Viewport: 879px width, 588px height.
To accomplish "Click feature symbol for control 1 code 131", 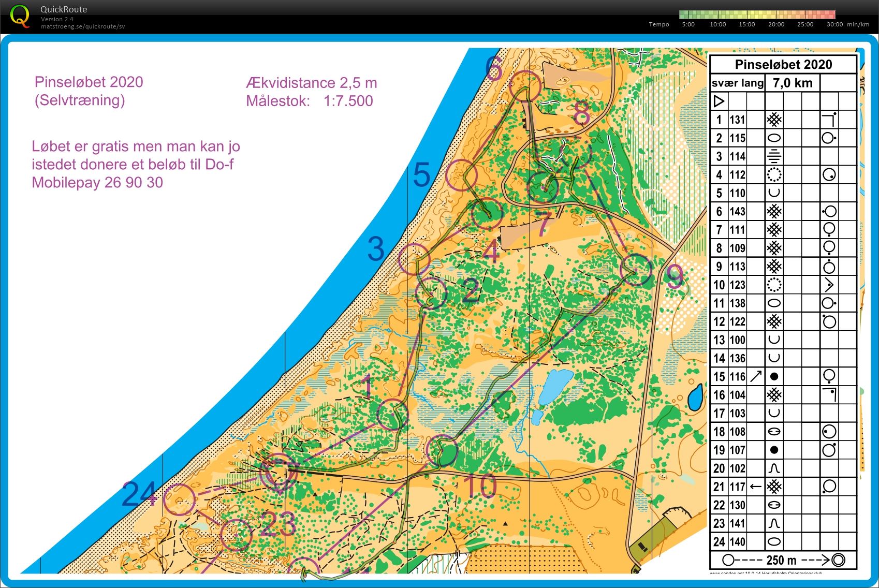I will click(774, 120).
